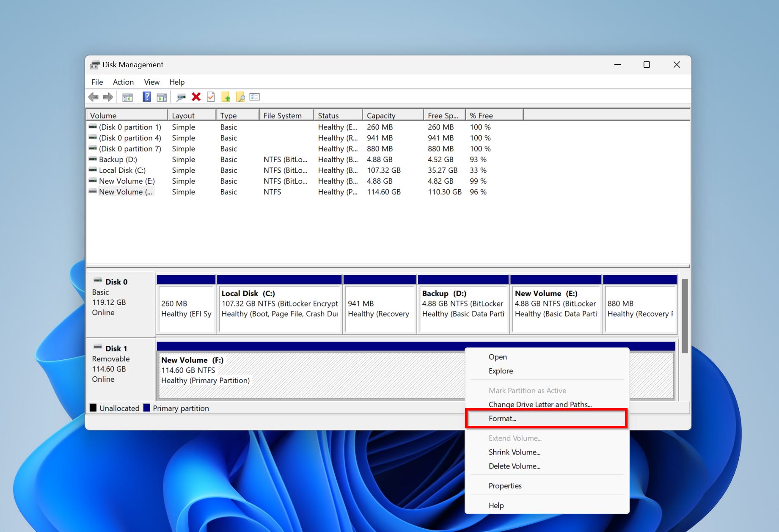Open the View menu
779x532 pixels.
[x=151, y=82]
